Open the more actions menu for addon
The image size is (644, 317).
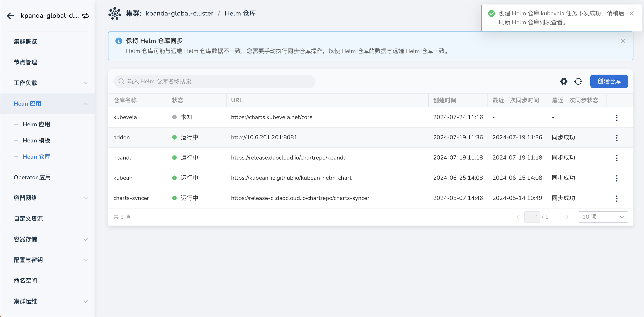617,138
